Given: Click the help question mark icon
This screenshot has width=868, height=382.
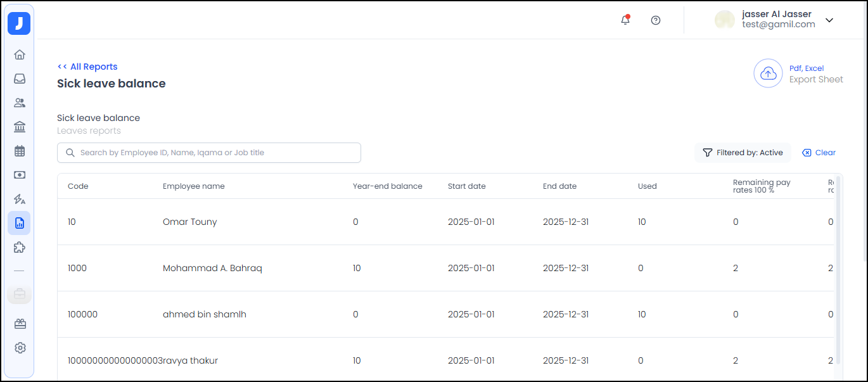Looking at the screenshot, I should tap(656, 20).
